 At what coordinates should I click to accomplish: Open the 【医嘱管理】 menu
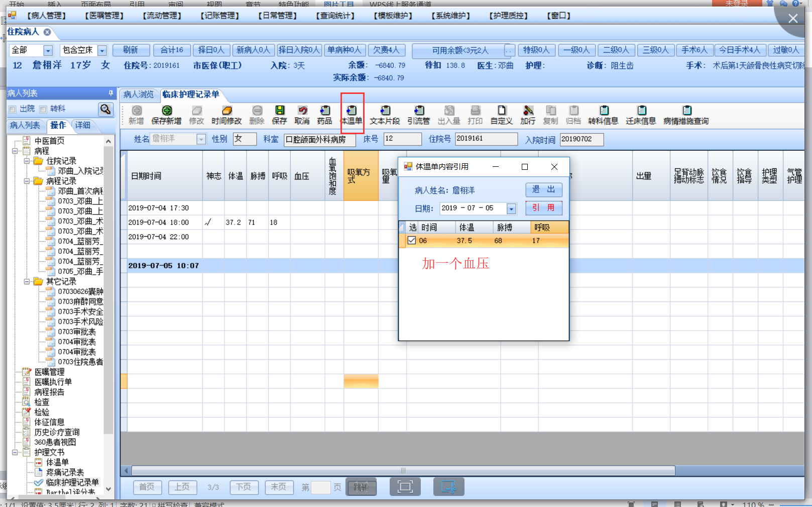pyautogui.click(x=104, y=16)
